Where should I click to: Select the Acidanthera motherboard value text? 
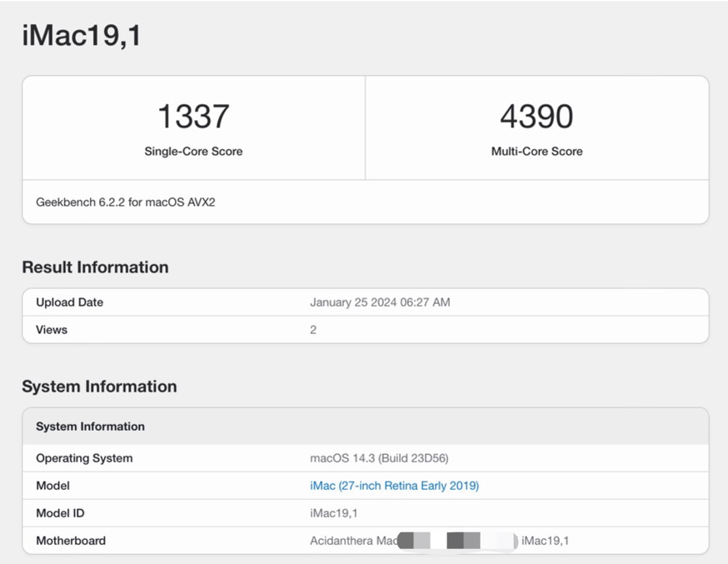[x=439, y=541]
